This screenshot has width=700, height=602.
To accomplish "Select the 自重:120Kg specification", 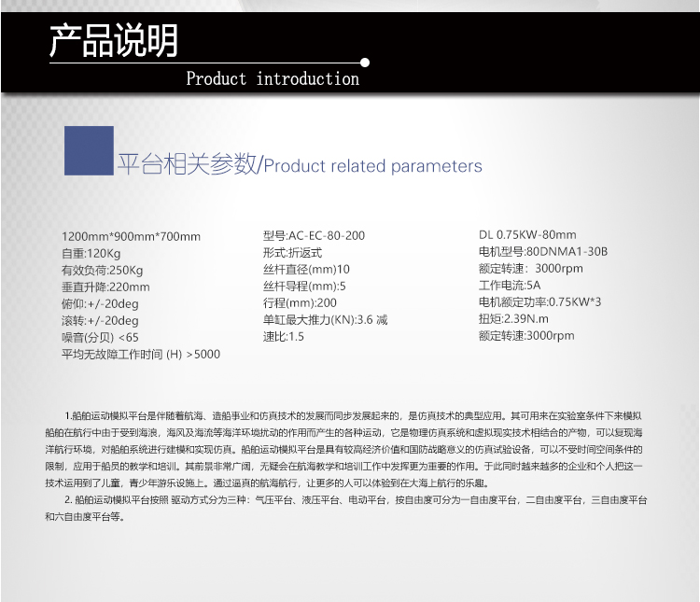I will pos(91,254).
